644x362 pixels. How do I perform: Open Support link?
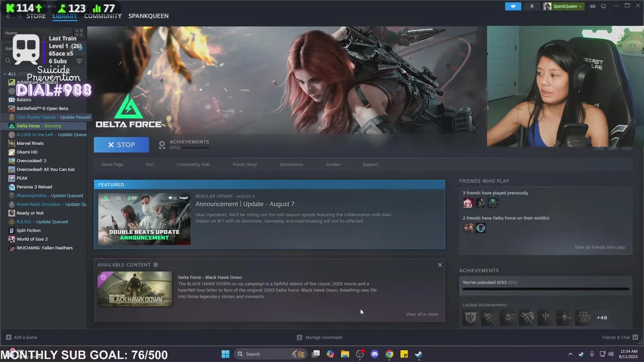click(x=370, y=164)
